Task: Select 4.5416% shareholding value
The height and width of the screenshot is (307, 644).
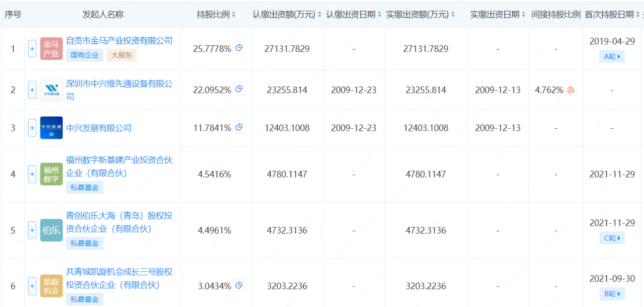Action: pyautogui.click(x=215, y=175)
